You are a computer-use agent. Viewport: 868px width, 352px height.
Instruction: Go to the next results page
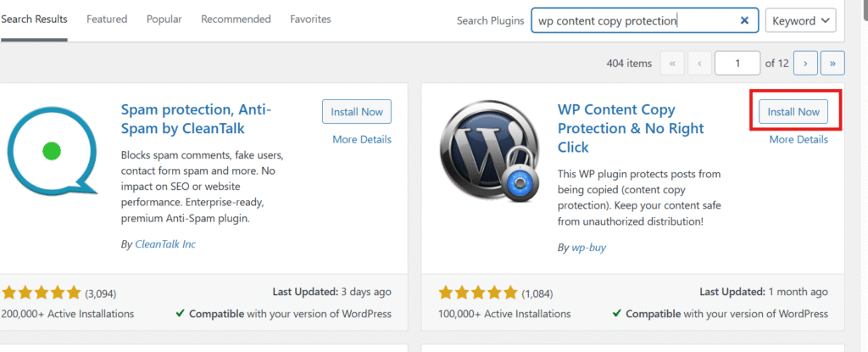point(805,64)
